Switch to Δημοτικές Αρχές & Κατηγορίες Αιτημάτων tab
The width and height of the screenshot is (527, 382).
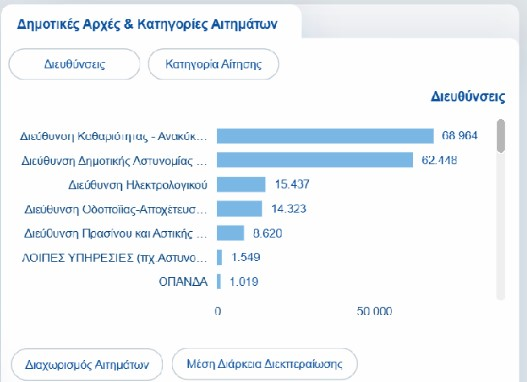147,24
